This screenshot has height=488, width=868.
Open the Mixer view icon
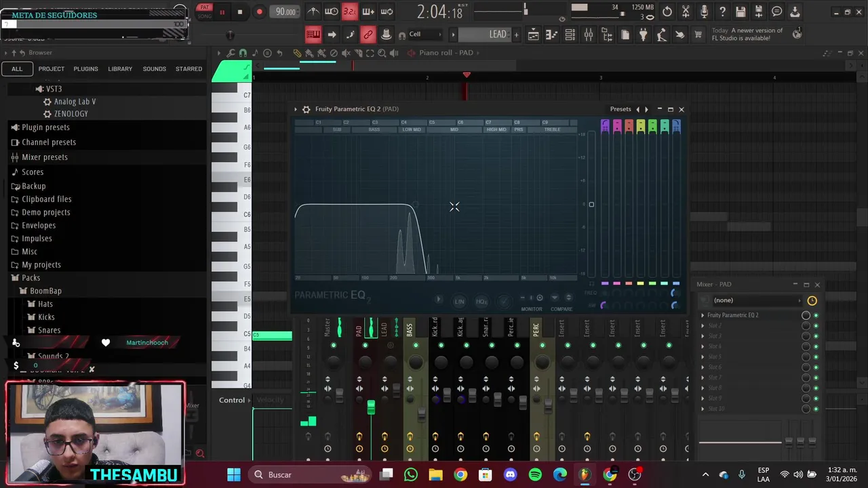589,35
